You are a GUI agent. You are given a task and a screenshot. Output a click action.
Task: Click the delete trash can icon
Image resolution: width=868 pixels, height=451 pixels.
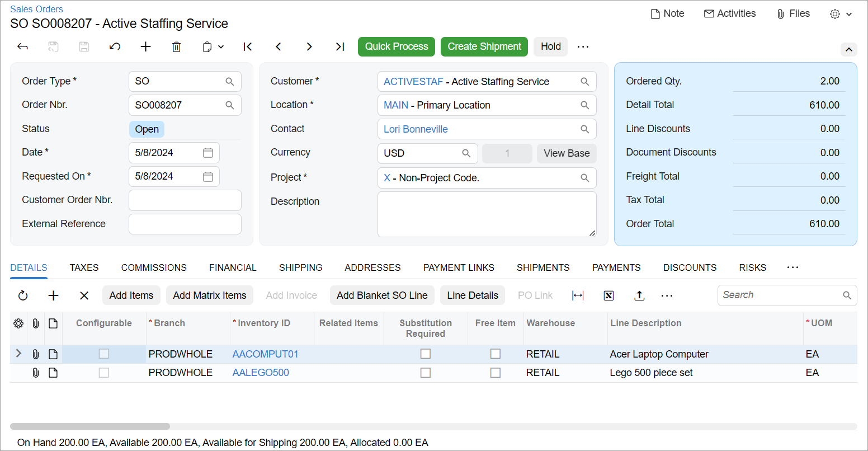point(176,47)
